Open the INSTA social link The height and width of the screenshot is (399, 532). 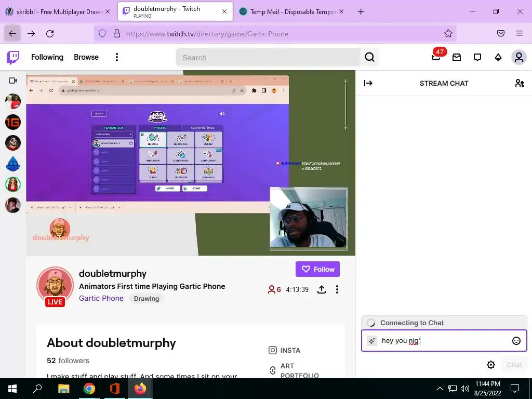point(284,350)
